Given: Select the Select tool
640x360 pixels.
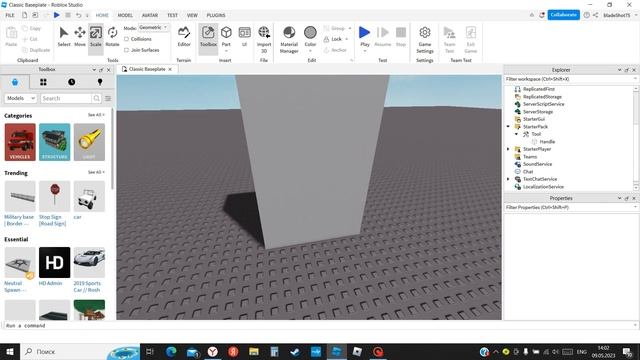Looking at the screenshot, I should [x=64, y=37].
